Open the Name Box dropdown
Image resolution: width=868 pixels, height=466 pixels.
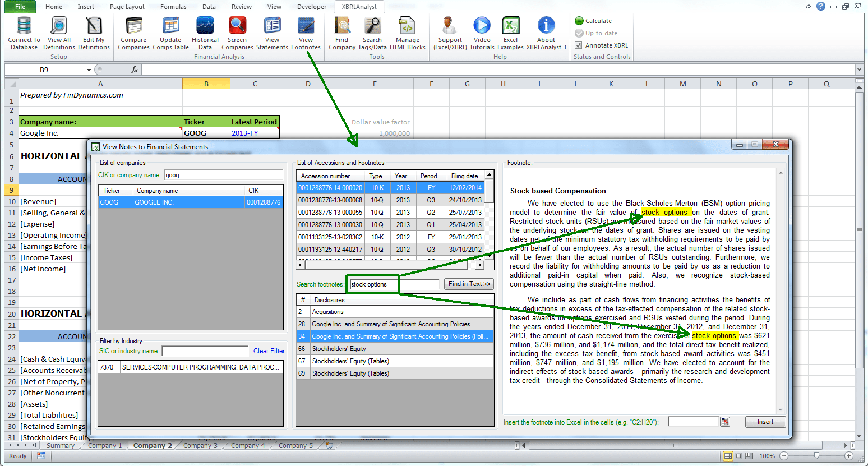coord(88,70)
